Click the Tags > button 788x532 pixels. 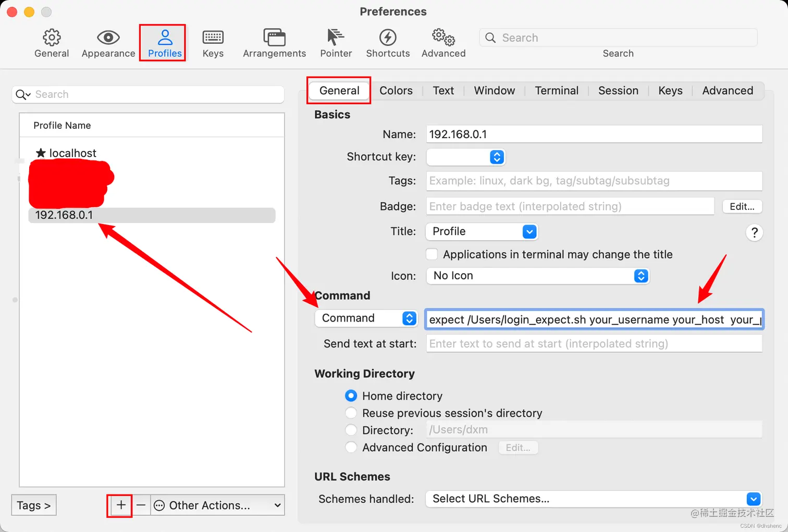[34, 505]
